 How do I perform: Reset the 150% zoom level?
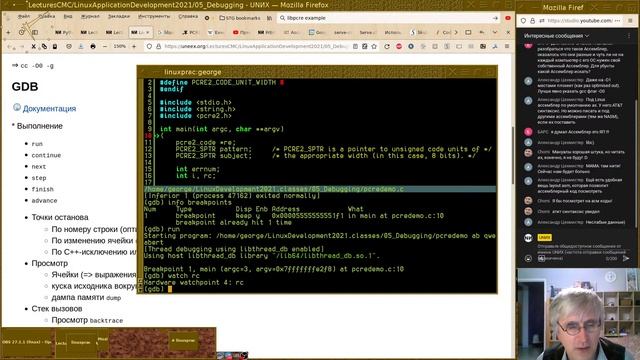119,47
